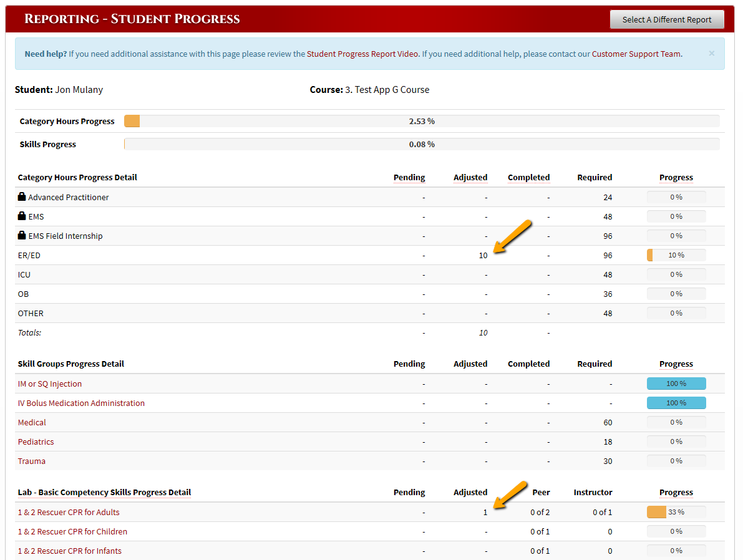View the ICU category row
Image resolution: width=743 pixels, height=560 pixels.
24,274
